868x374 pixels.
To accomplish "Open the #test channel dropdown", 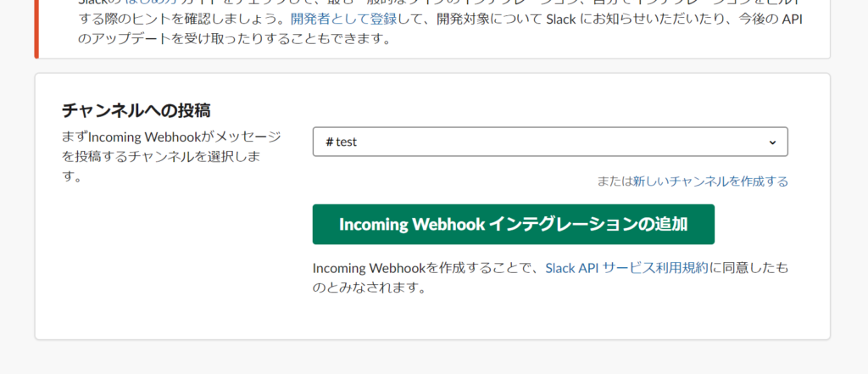I will tap(550, 142).
